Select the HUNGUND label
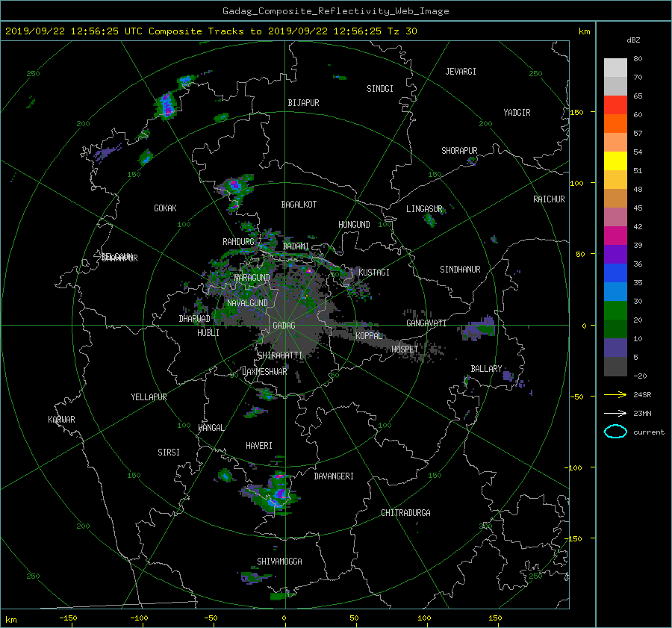Image resolution: width=672 pixels, height=628 pixels. (x=354, y=225)
